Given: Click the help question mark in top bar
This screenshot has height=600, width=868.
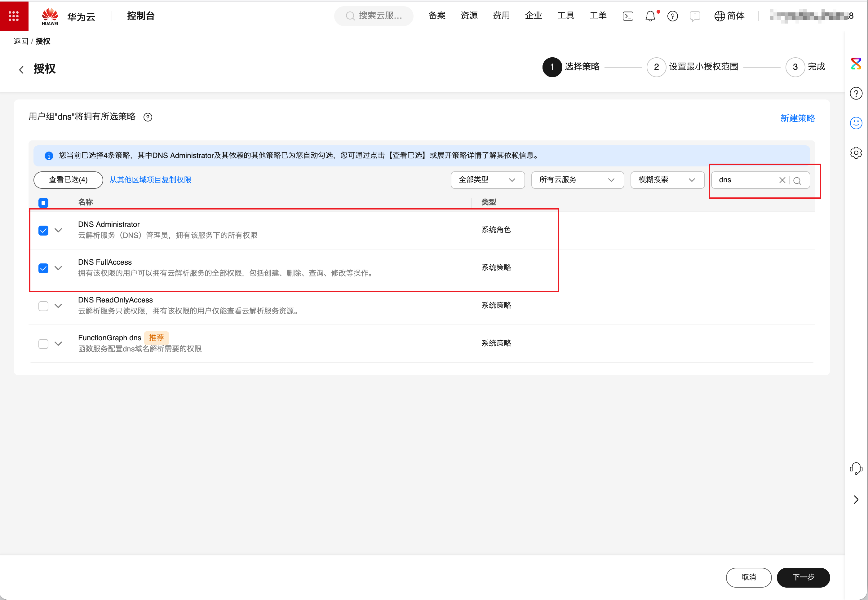Looking at the screenshot, I should tap(672, 16).
